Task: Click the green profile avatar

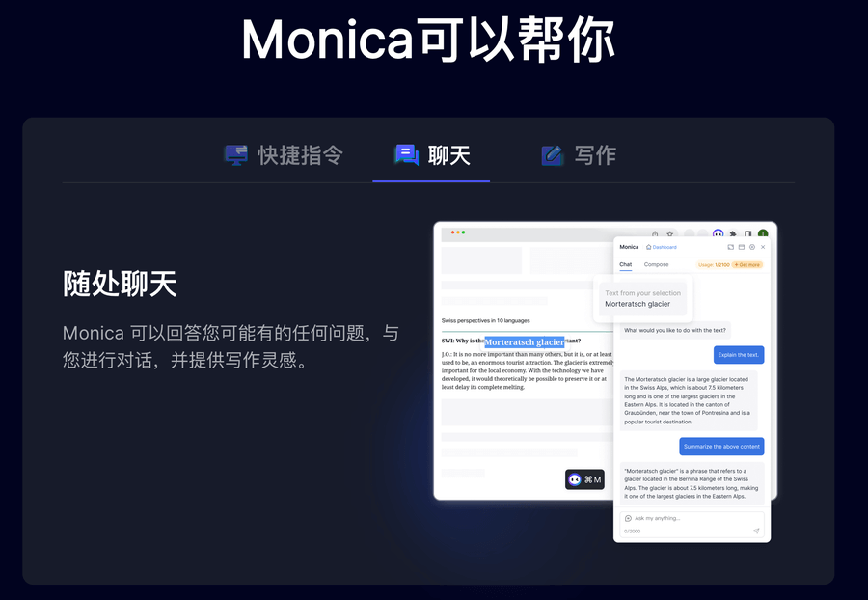Action: tap(763, 233)
